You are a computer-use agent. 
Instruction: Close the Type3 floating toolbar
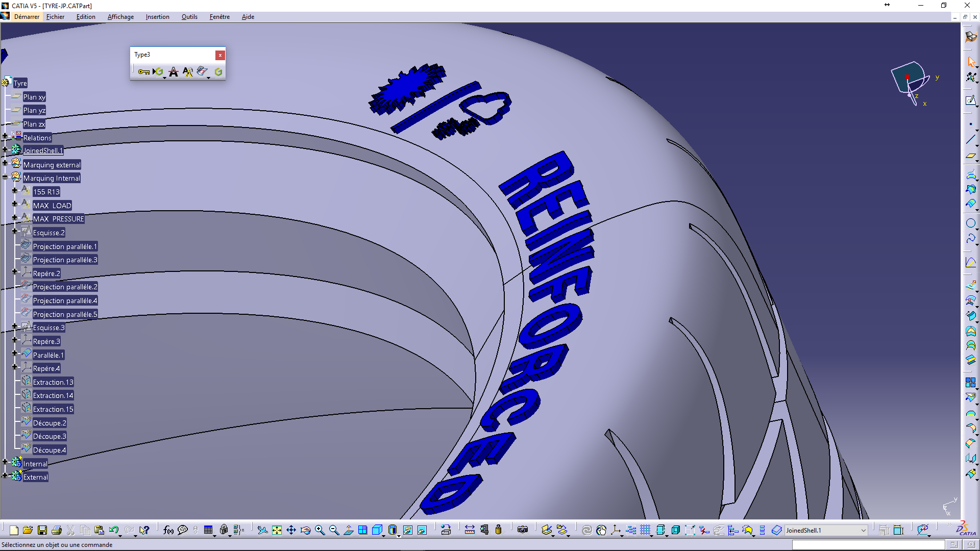click(220, 55)
